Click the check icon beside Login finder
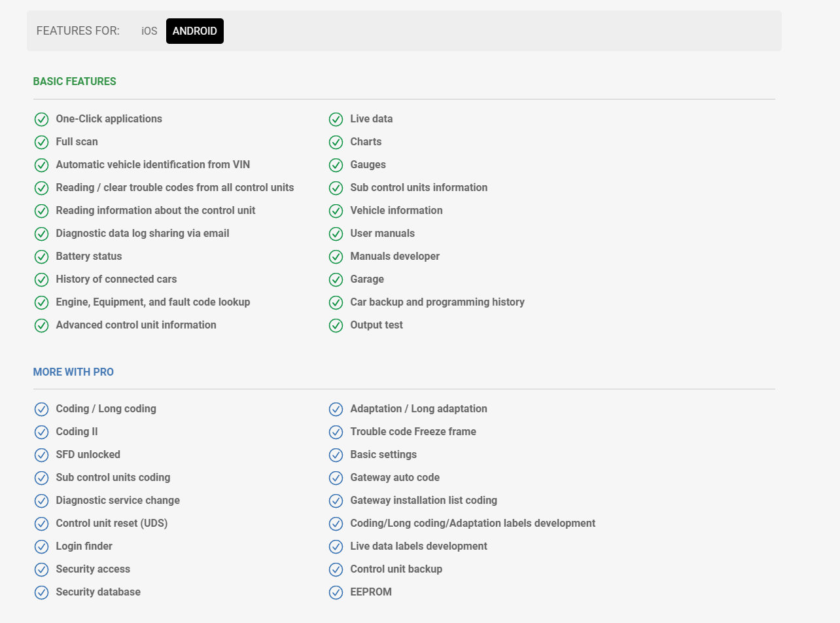This screenshot has width=840, height=623. click(41, 546)
